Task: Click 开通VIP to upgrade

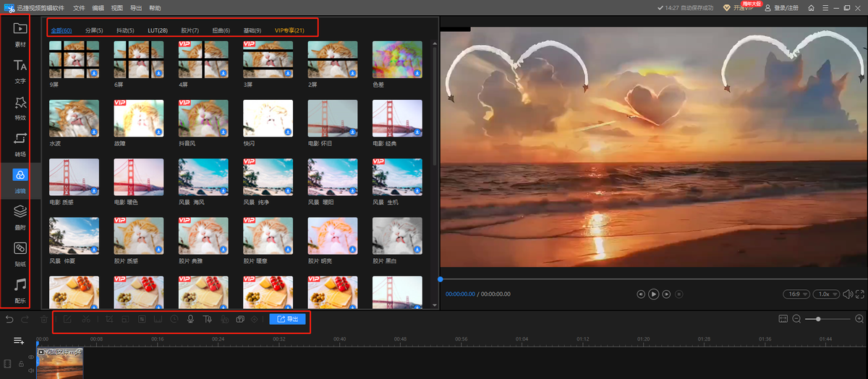Action: pos(737,7)
